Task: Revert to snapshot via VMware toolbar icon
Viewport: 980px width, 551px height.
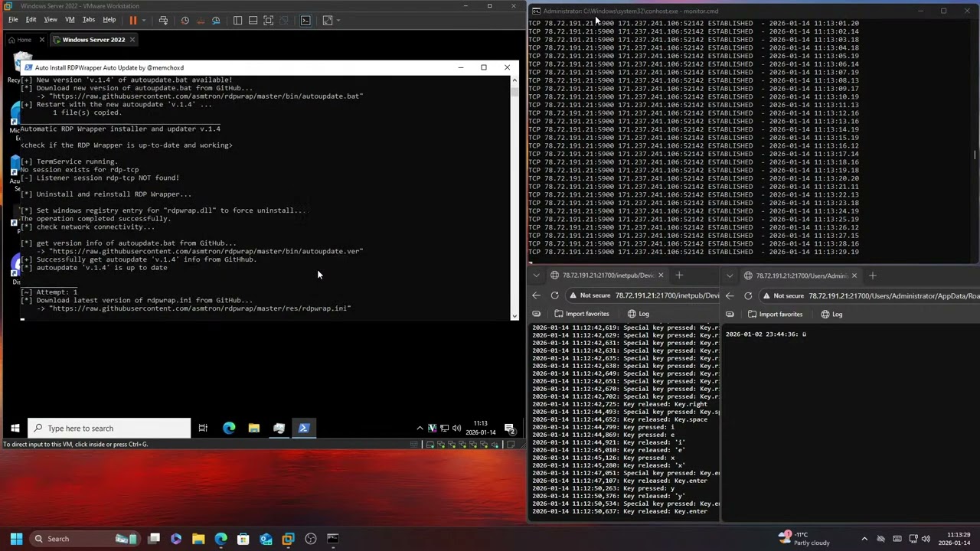Action: click(x=201, y=21)
